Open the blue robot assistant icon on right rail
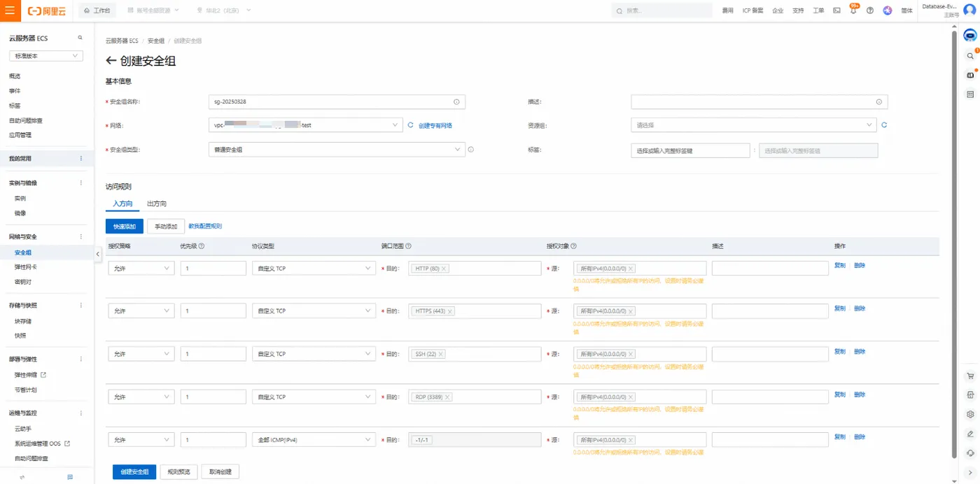The image size is (980, 484). click(x=970, y=36)
